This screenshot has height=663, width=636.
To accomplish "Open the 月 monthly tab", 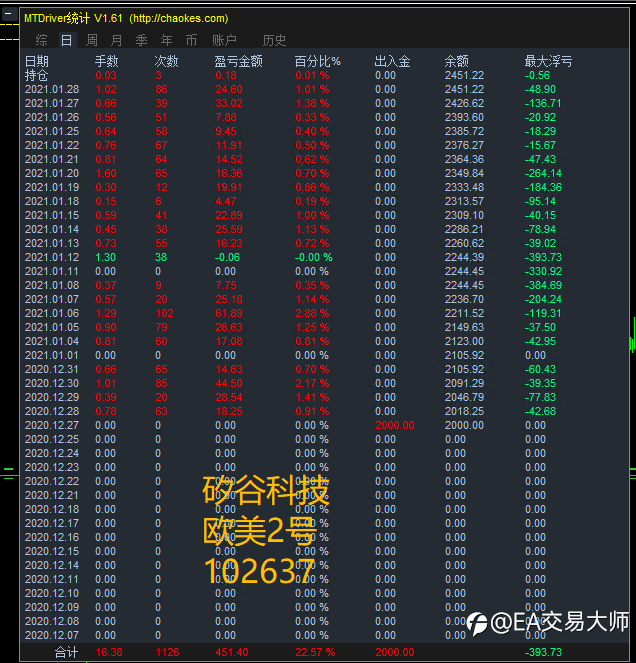I will [x=116, y=40].
